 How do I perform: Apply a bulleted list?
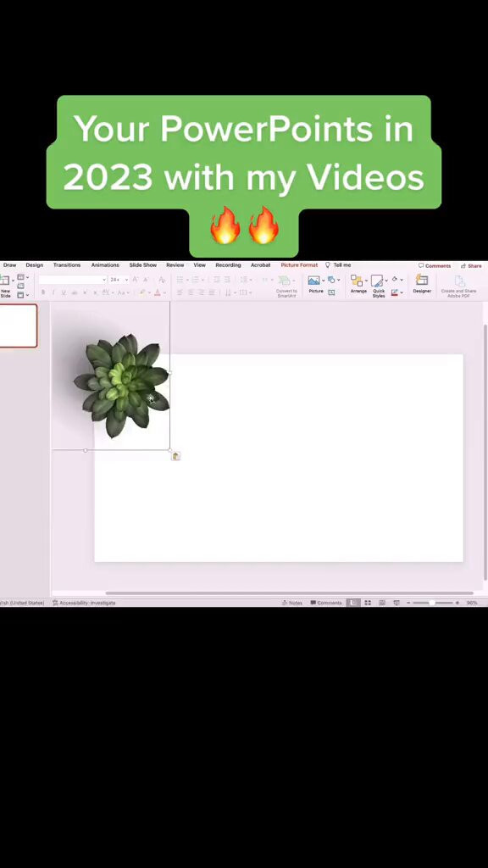coord(181,280)
